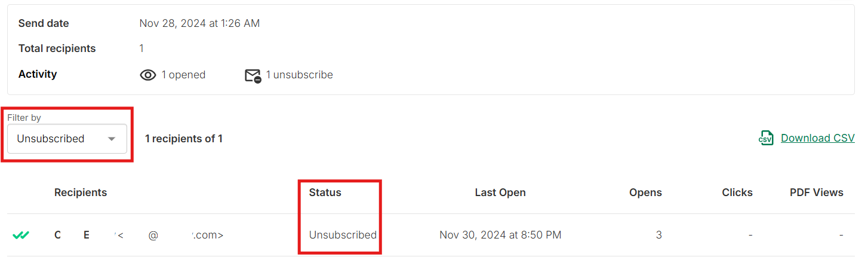The height and width of the screenshot is (269, 868).
Task: Click the 1 unsubscribe activity text
Action: click(299, 75)
